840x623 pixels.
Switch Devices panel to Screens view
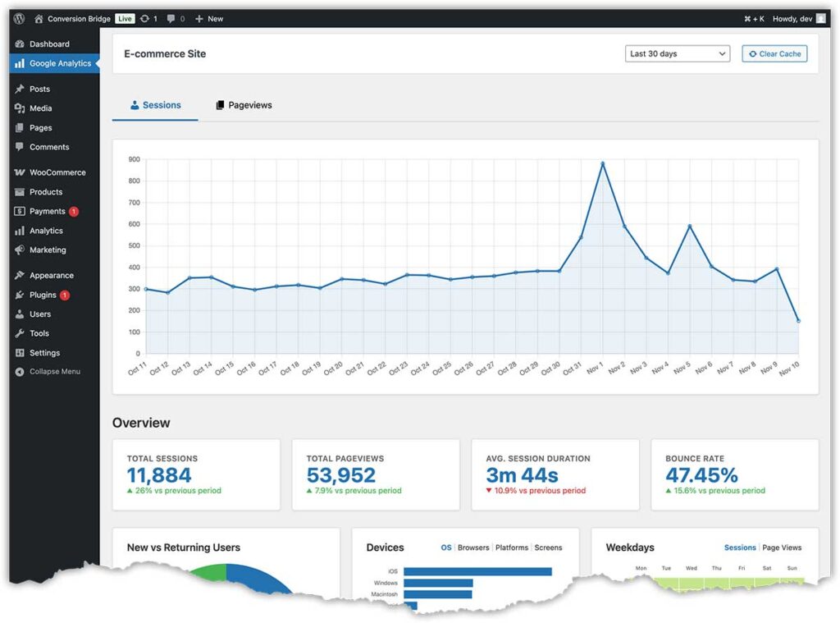click(548, 547)
